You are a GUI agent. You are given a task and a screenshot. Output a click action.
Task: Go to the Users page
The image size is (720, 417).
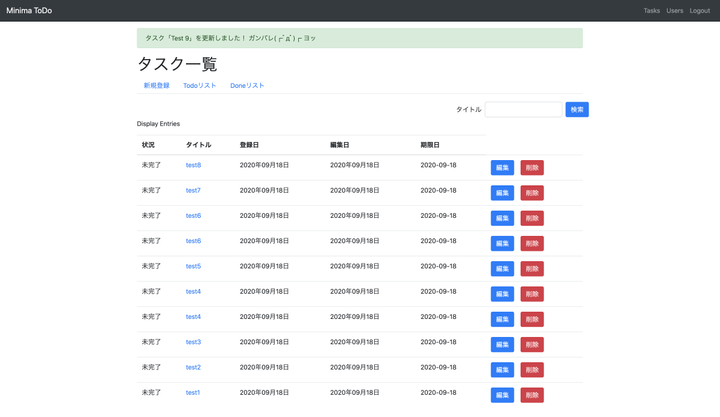(675, 11)
